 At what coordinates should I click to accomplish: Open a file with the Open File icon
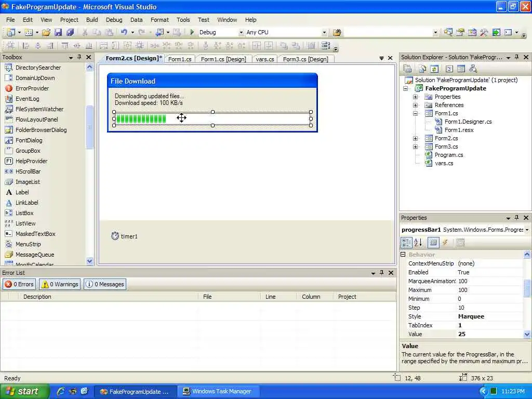[46, 32]
